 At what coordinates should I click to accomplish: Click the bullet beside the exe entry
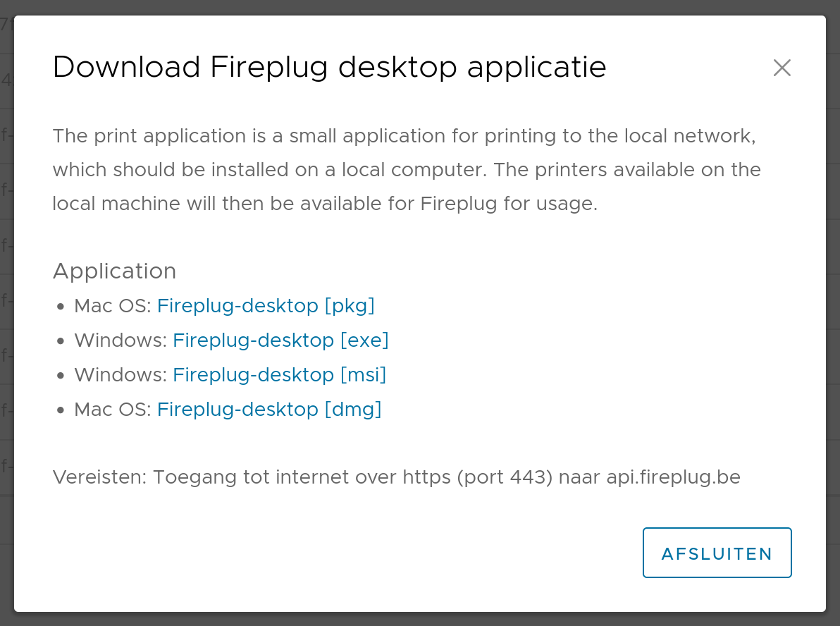pos(60,340)
